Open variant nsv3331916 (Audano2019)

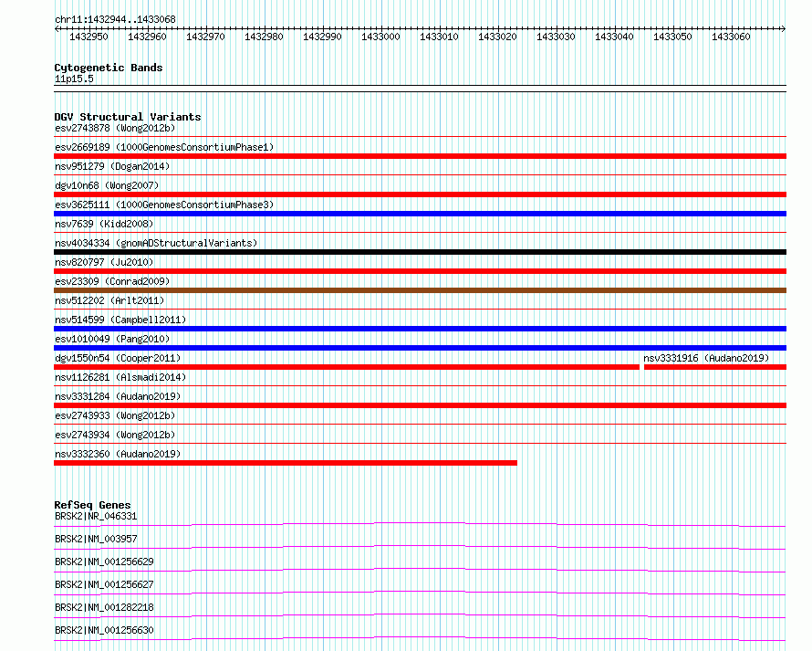(x=706, y=358)
